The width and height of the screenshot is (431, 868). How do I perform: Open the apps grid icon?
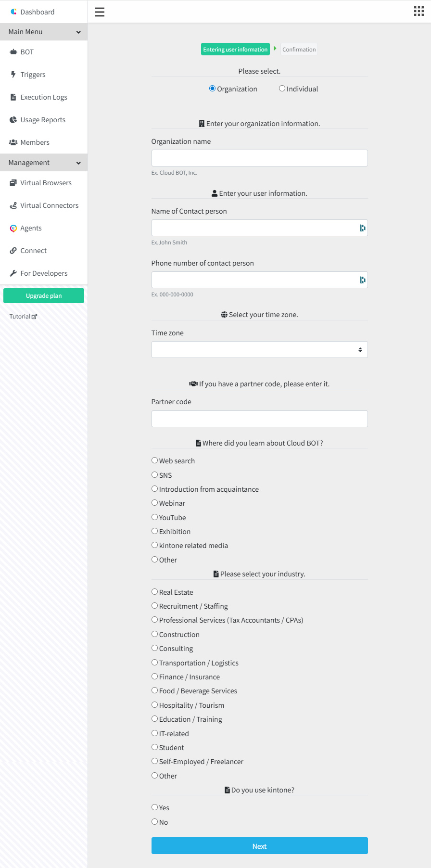click(x=419, y=12)
